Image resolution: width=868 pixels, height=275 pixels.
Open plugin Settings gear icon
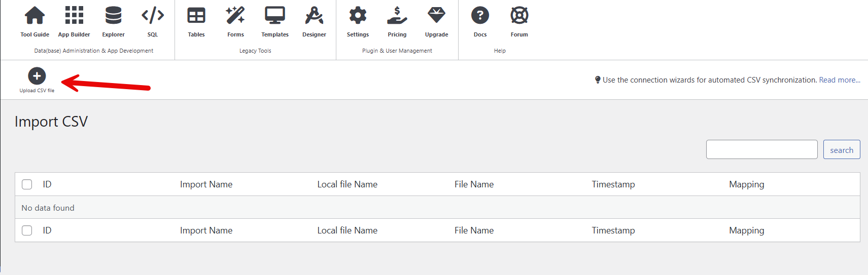[358, 16]
